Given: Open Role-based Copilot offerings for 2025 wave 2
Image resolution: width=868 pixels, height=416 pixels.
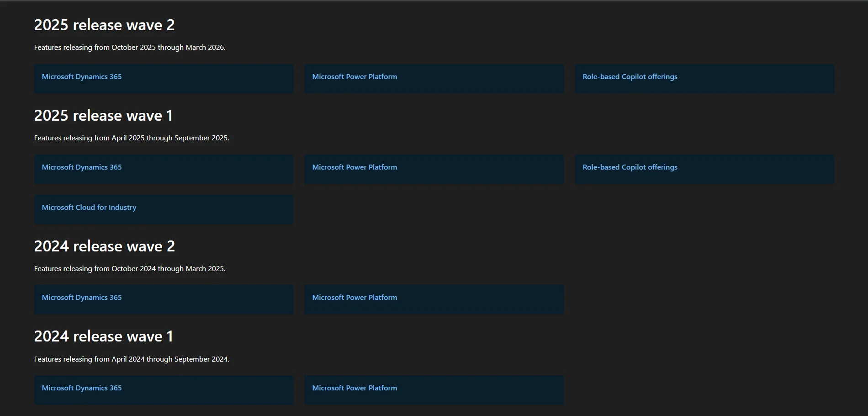Looking at the screenshot, I should coord(630,77).
